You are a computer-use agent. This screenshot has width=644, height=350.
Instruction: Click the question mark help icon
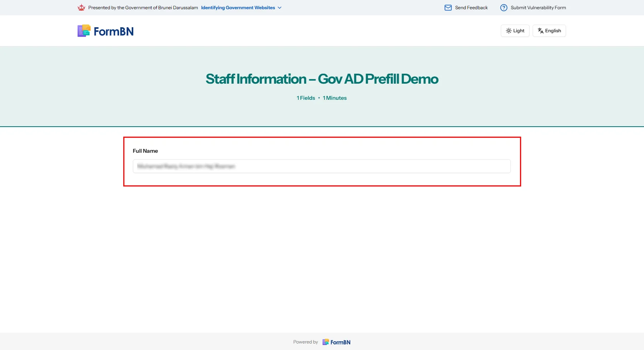tap(503, 8)
